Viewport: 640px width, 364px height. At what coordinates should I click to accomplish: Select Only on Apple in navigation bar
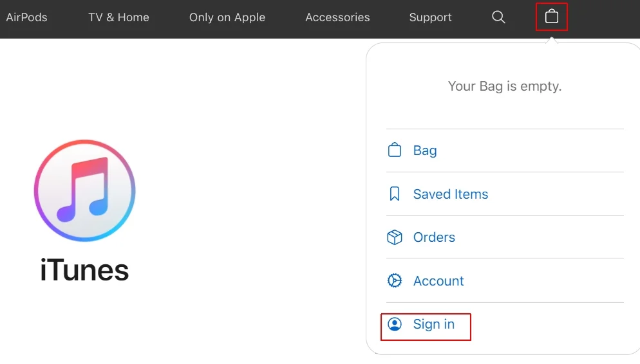pos(227,17)
